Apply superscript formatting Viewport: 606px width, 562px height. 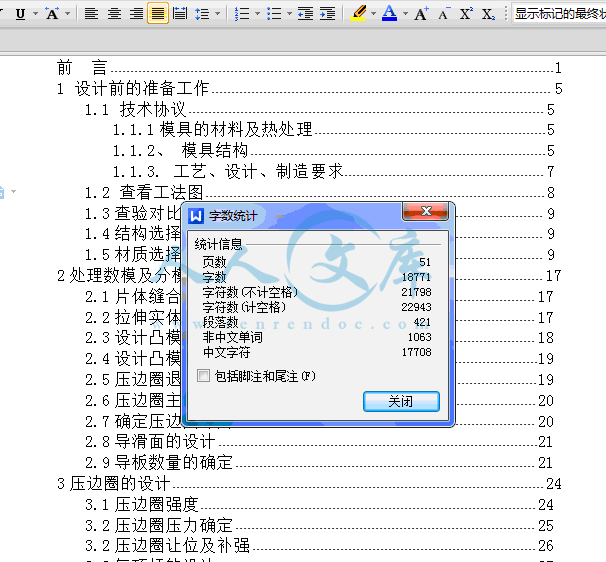[466, 14]
